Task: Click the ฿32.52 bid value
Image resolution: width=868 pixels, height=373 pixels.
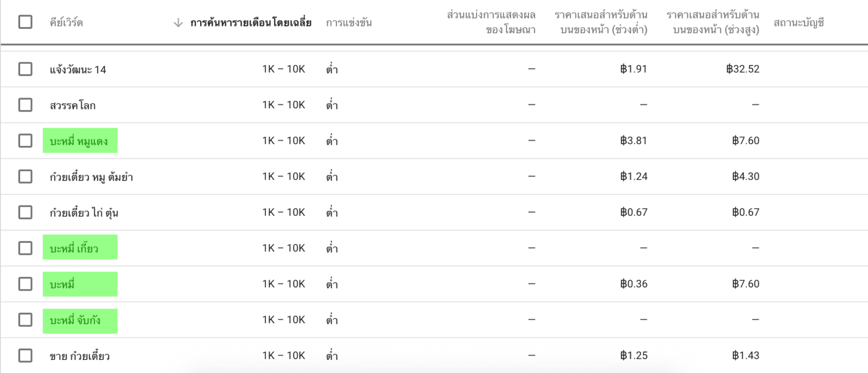Action: pos(743,69)
